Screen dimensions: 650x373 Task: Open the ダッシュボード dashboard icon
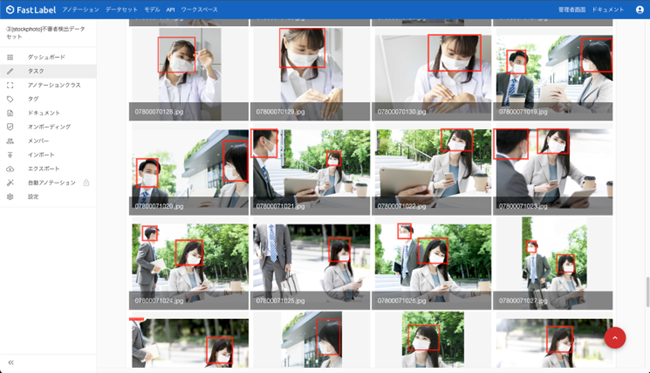(10, 57)
